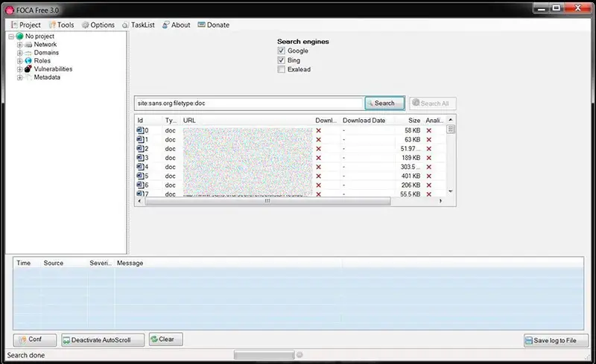
Task: Expand the Roles tree node
Action: click(20, 61)
